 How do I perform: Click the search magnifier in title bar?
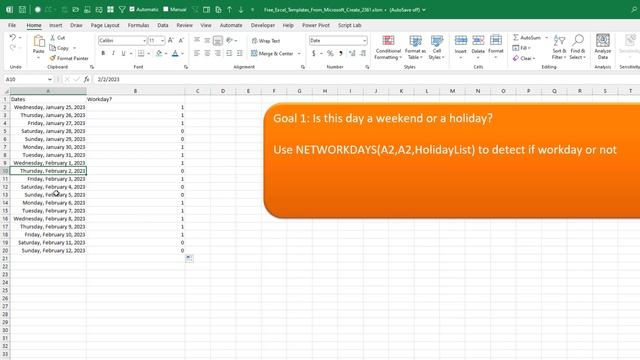(x=634, y=9)
